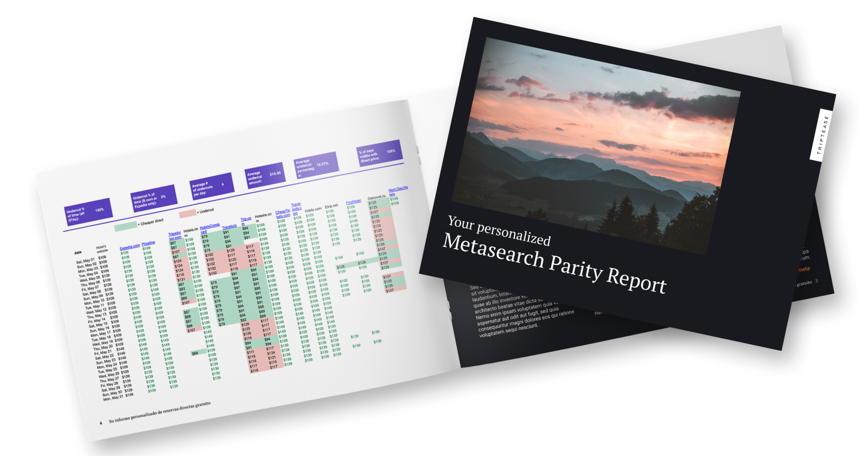Click the 'date' column header
The height and width of the screenshot is (456, 868).
[78, 252]
